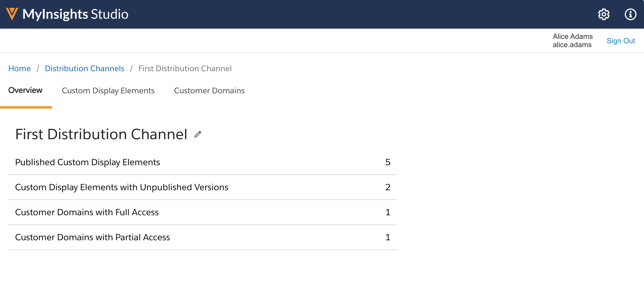Click the Alice Adams user name
Image resolution: width=644 pixels, height=308 pixels.
(572, 36)
